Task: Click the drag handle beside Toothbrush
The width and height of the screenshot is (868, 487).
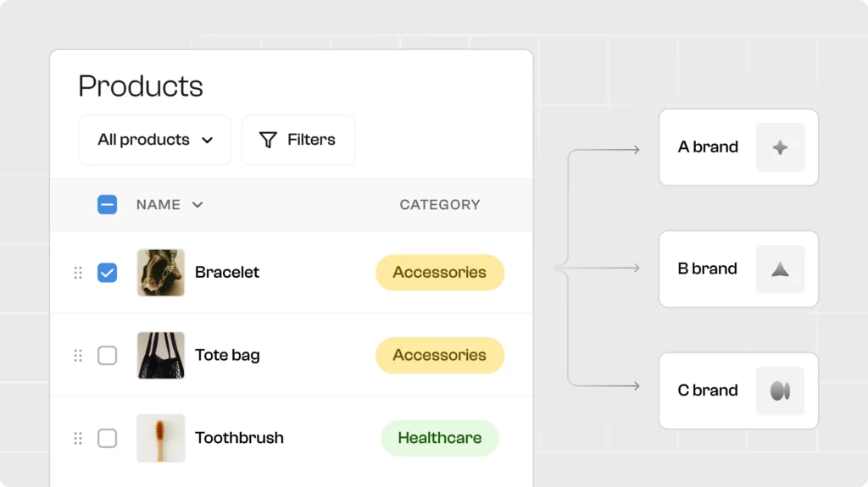Action: click(78, 438)
